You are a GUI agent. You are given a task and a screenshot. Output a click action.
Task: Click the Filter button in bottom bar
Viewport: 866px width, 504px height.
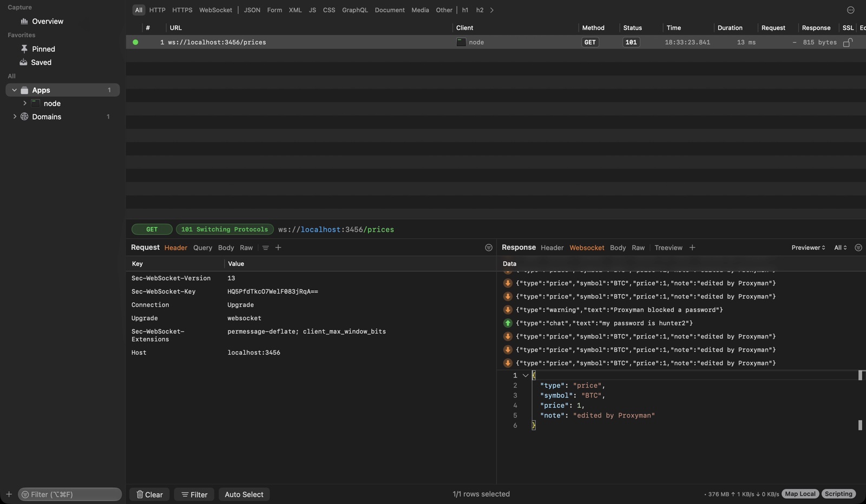(194, 494)
